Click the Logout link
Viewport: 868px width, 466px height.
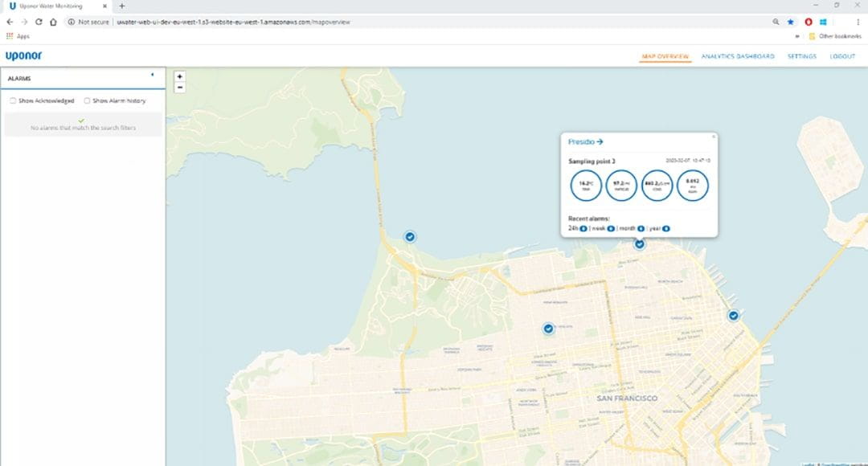[842, 56]
